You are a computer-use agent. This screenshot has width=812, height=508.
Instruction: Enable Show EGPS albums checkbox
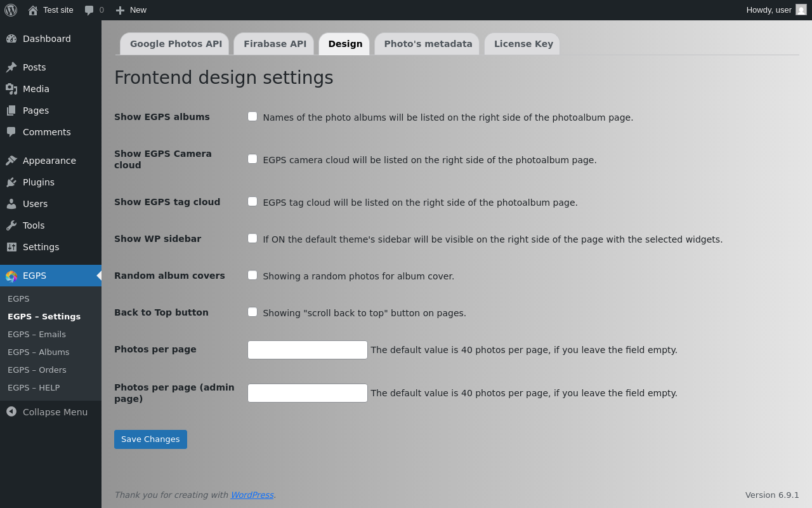252,116
